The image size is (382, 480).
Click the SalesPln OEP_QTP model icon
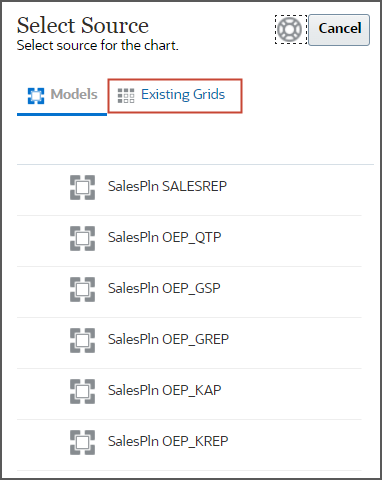click(x=82, y=238)
